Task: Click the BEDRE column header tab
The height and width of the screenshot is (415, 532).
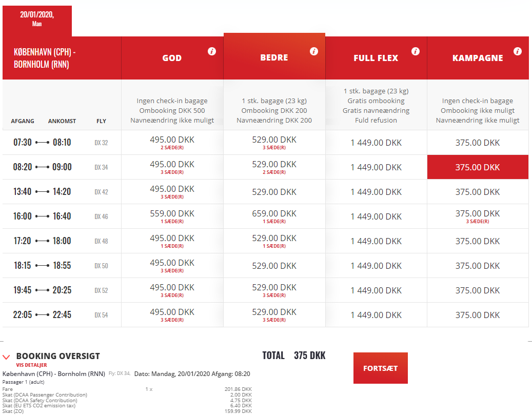Action: (x=274, y=56)
